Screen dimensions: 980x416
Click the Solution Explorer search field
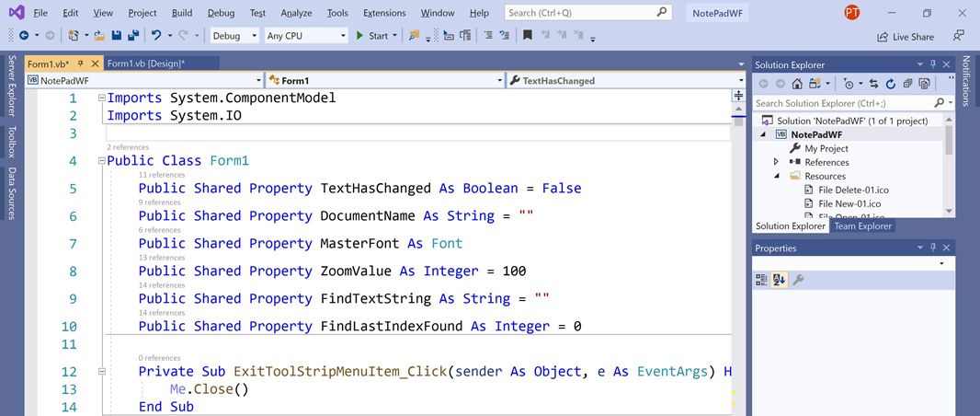pos(841,103)
